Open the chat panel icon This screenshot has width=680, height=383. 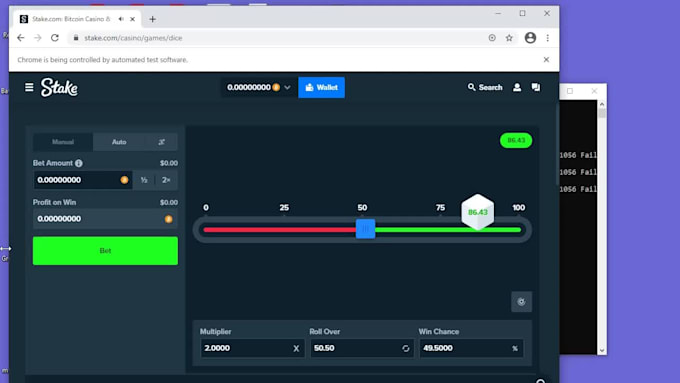[x=536, y=88]
